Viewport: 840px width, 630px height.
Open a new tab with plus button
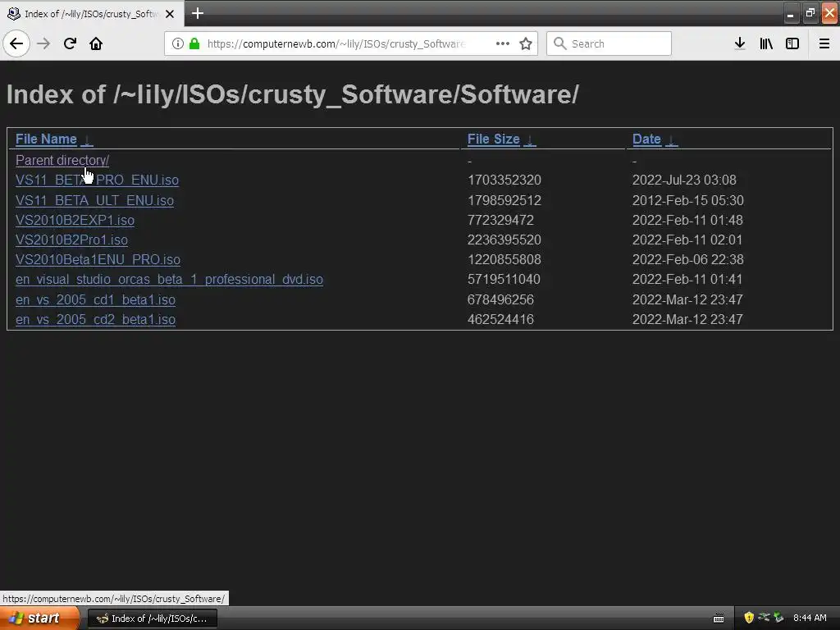click(197, 13)
